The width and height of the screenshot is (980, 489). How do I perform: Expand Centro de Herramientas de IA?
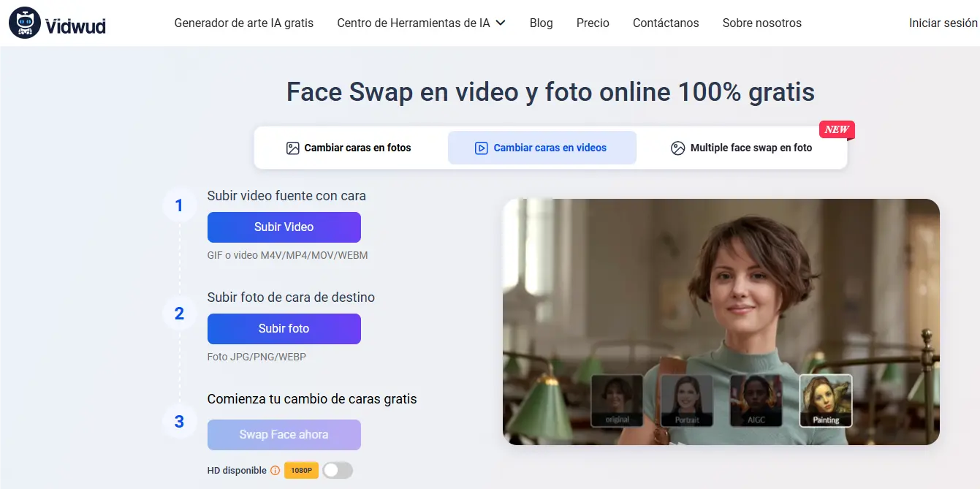414,23
